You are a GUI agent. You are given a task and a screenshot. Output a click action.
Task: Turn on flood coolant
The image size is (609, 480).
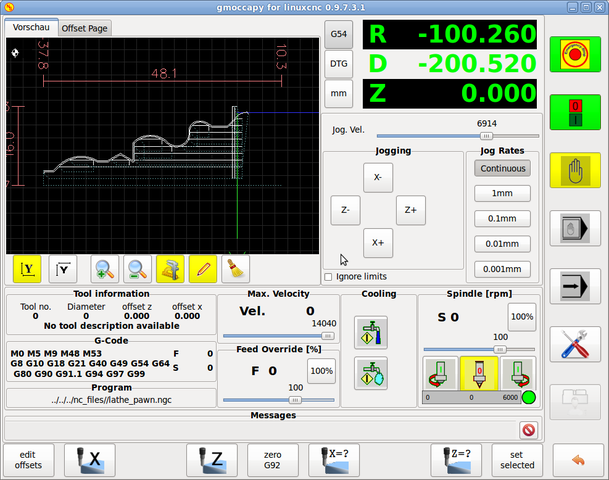[370, 332]
